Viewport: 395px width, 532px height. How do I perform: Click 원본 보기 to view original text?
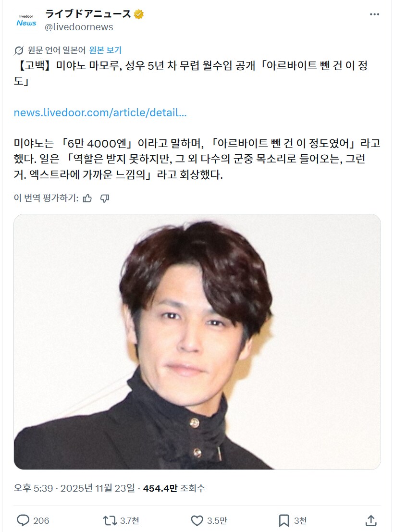[x=105, y=50]
